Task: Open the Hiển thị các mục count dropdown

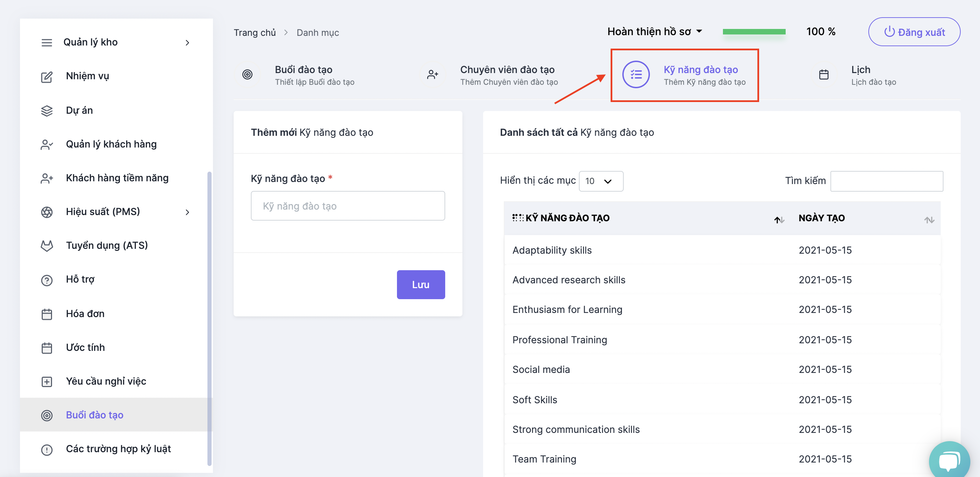Action: (x=601, y=181)
